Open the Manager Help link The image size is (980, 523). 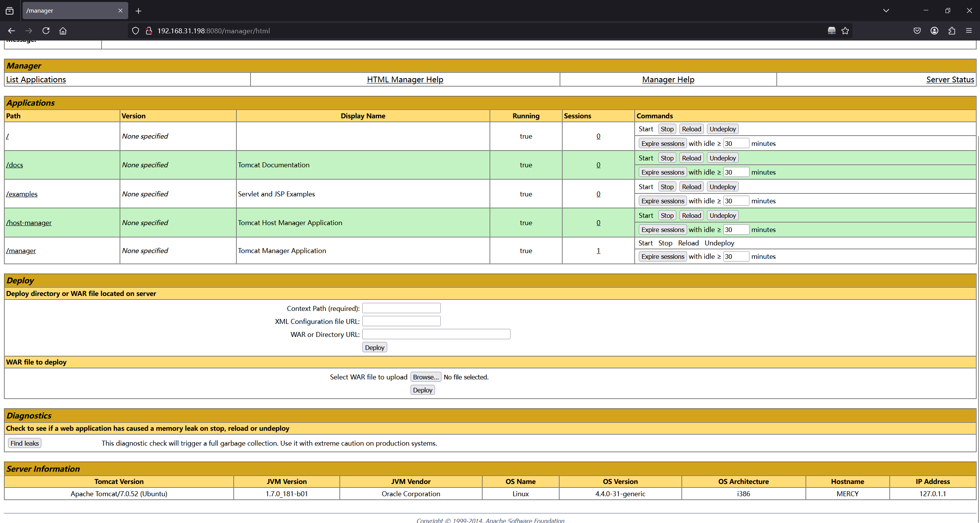(668, 80)
